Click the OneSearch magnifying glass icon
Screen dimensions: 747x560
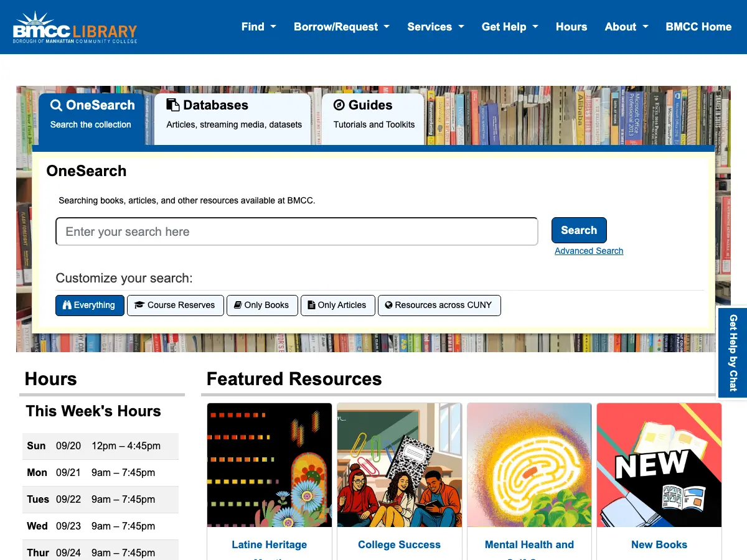coord(57,105)
